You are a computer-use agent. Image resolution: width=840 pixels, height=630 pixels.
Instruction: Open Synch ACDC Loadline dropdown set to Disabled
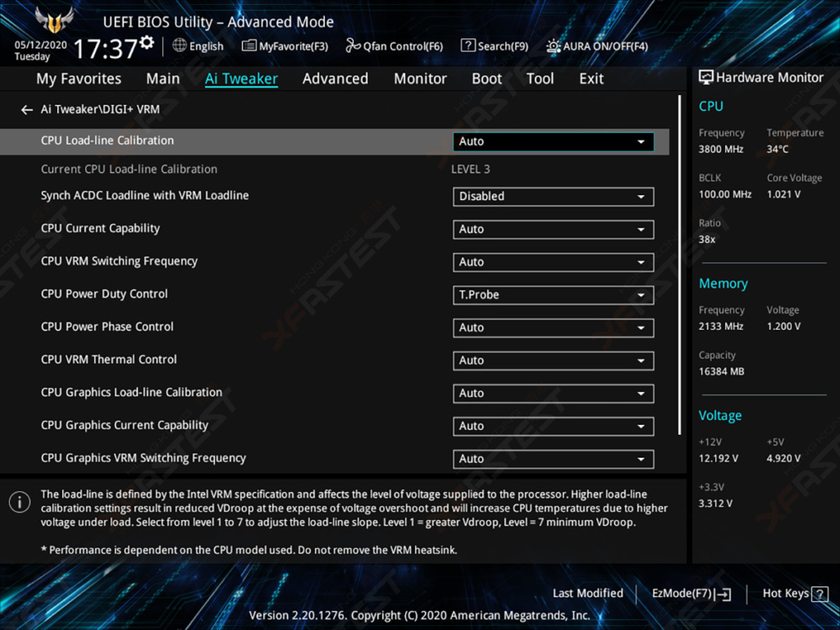pos(554,197)
